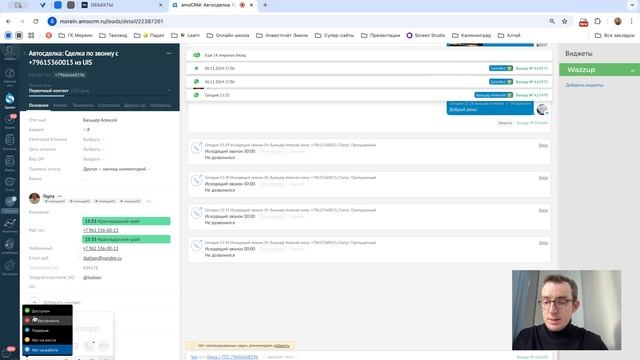Open a new browser tab
The width and height of the screenshot is (640, 360).
(x=265, y=5)
